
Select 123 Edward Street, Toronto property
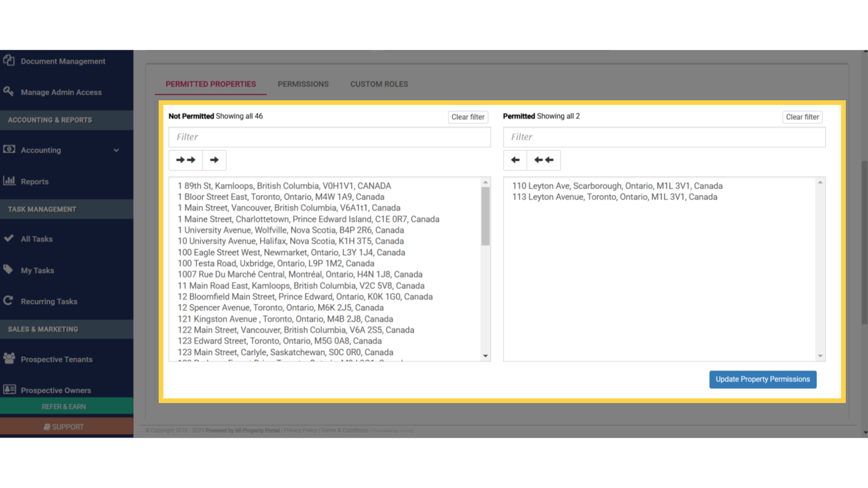[x=279, y=341]
